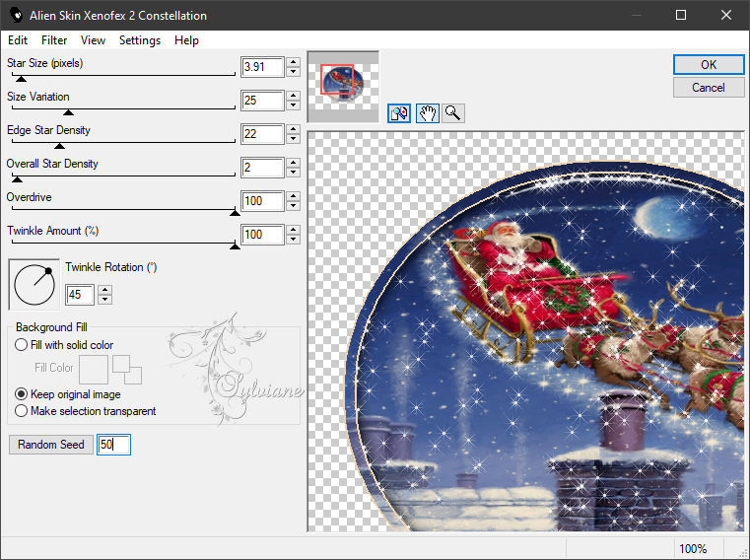The height and width of the screenshot is (560, 750).
Task: Click the Edge Star Density slider handle
Action: (59, 146)
